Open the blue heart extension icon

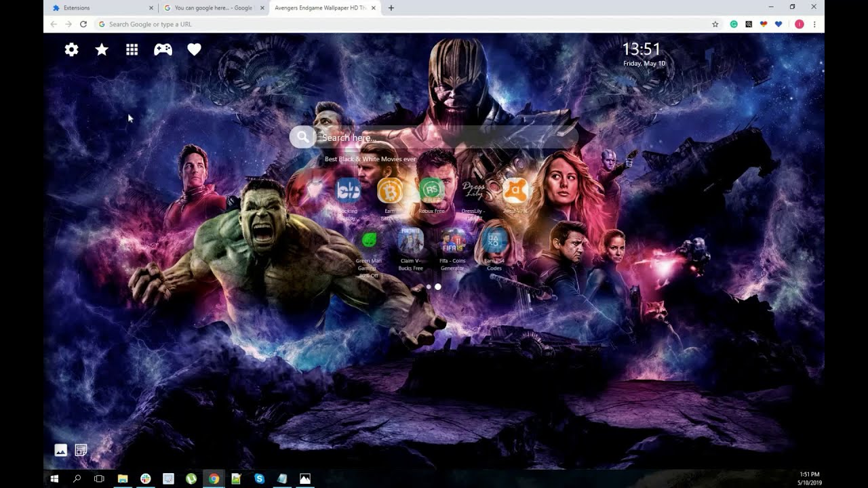tap(778, 24)
